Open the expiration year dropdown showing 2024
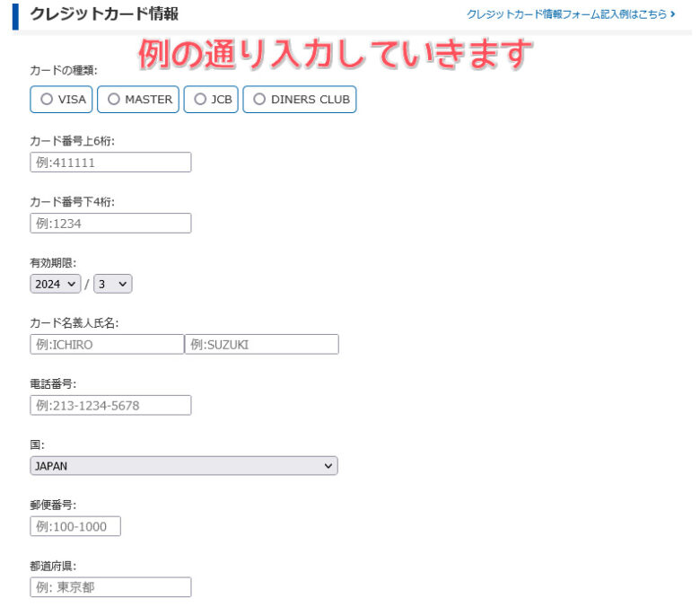 point(55,284)
